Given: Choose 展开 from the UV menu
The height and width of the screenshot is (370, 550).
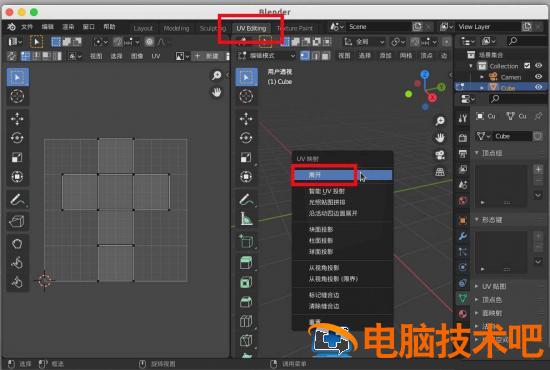Looking at the screenshot, I should (342, 175).
